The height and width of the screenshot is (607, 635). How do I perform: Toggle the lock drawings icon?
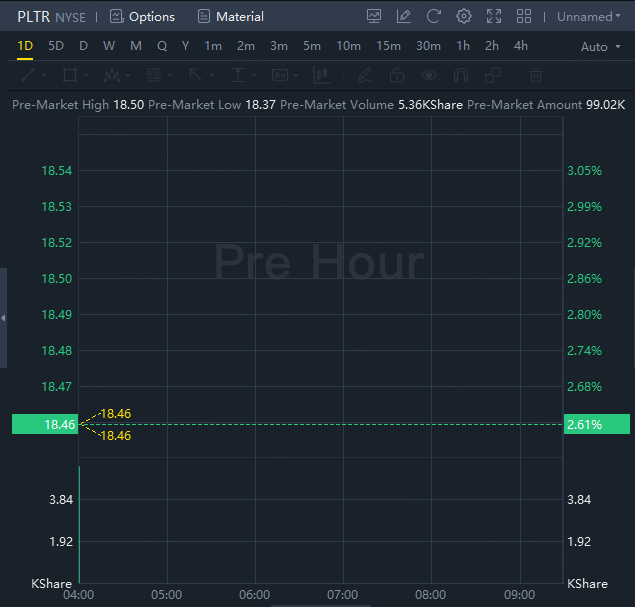click(x=396, y=75)
